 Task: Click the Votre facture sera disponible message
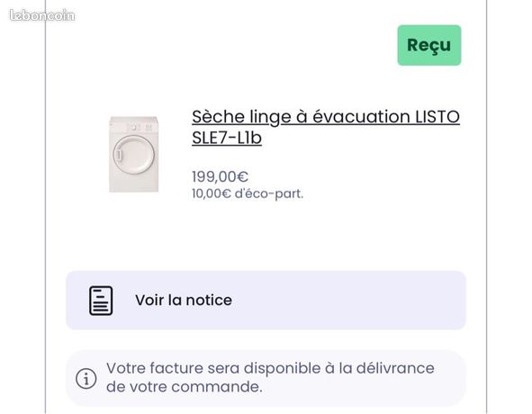[270, 377]
